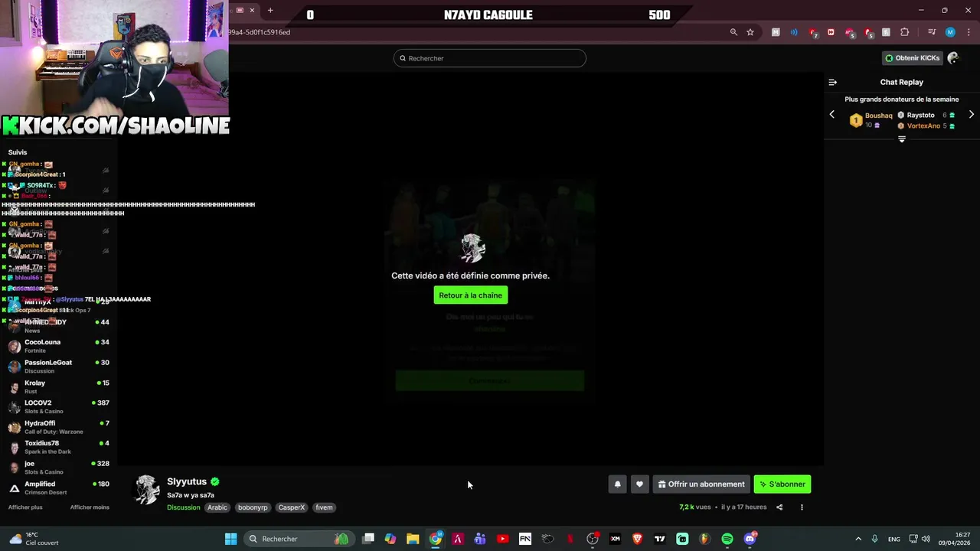Open Amplified channel in followed list
980x551 pixels.
tap(59, 487)
